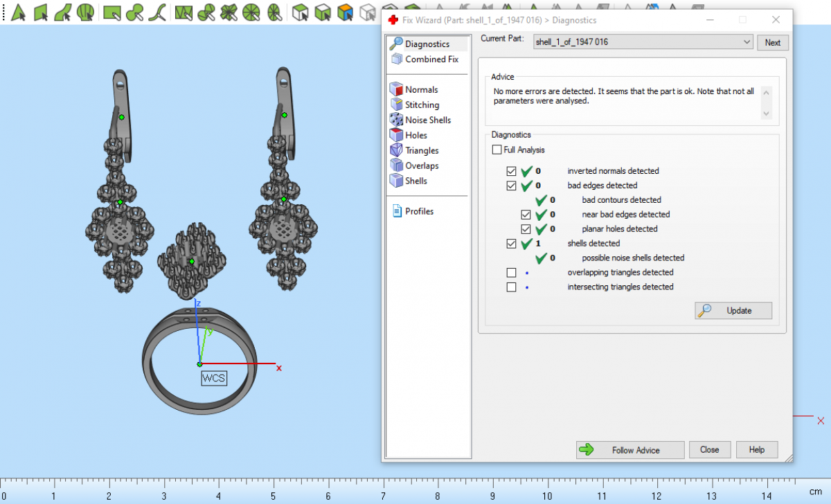Screen dimensions: 831x504
Task: Switch to the Combined Fix page
Action: pos(431,59)
